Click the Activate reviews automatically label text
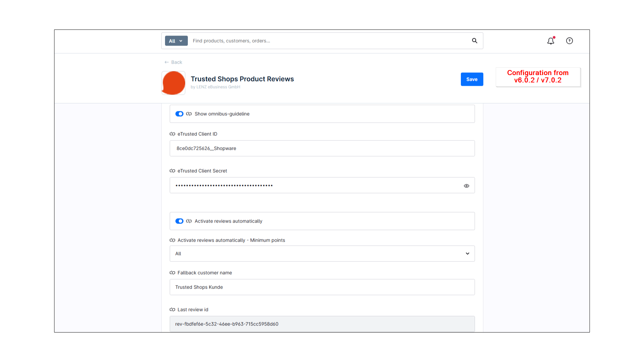644x362 pixels. pos(228,221)
